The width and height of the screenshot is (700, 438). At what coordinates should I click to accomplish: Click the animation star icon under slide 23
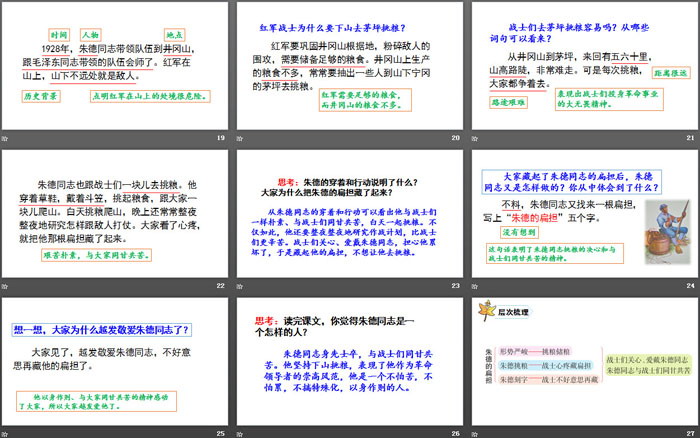click(241, 287)
